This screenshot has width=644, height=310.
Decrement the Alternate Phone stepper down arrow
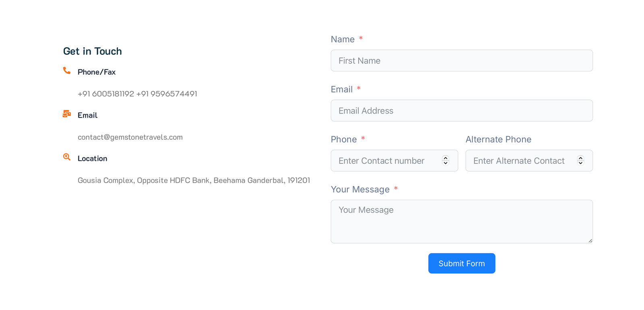pyautogui.click(x=580, y=163)
